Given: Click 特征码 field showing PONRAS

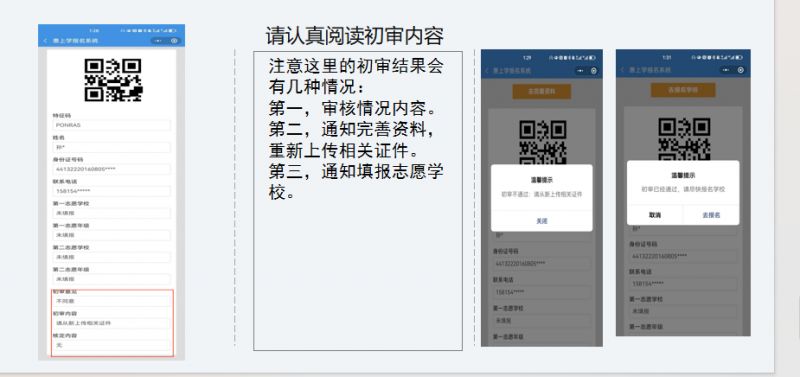Looking at the screenshot, I should tap(111, 125).
